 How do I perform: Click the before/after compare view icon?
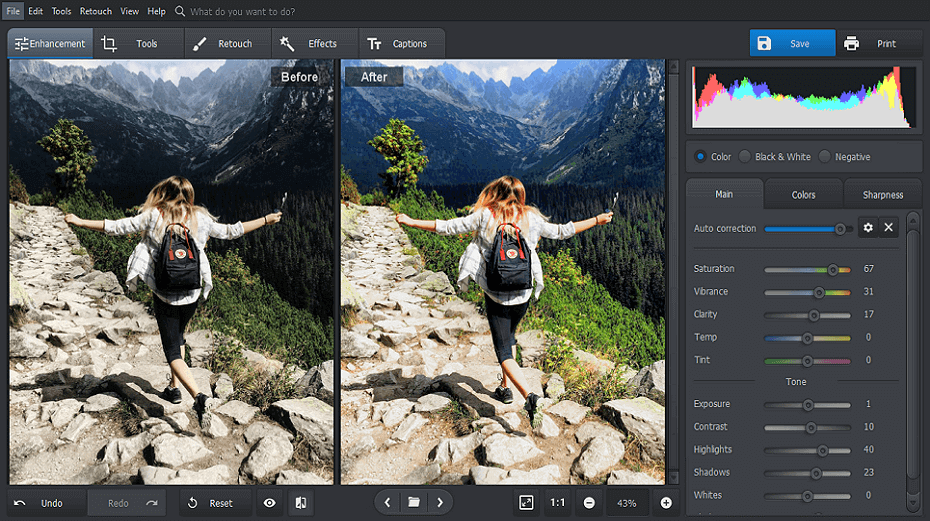[x=299, y=503]
